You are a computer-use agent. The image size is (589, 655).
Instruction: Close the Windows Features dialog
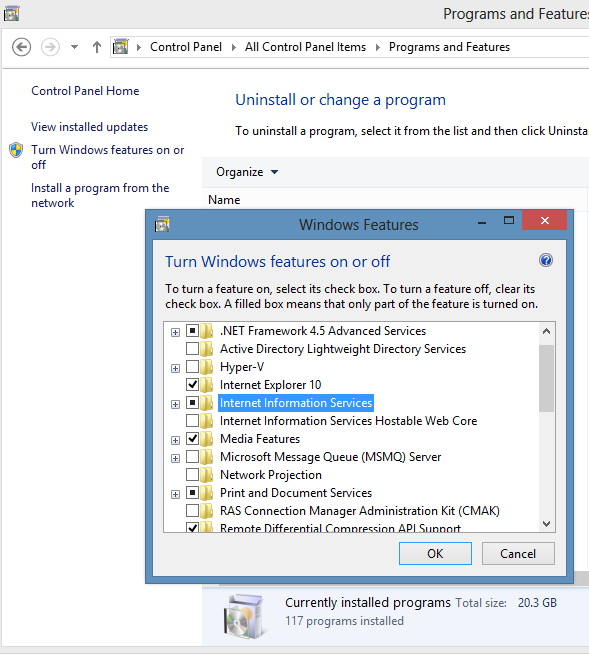pyautogui.click(x=544, y=220)
